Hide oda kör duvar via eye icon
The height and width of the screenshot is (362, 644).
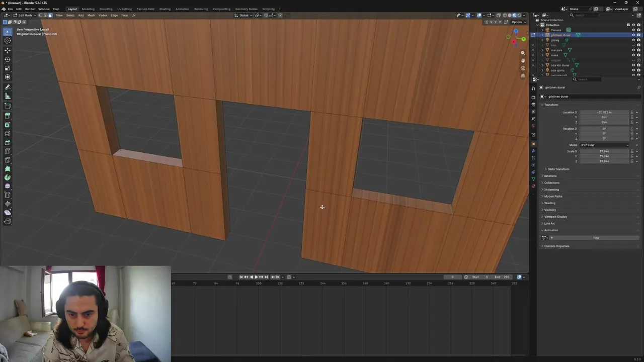tap(633, 65)
